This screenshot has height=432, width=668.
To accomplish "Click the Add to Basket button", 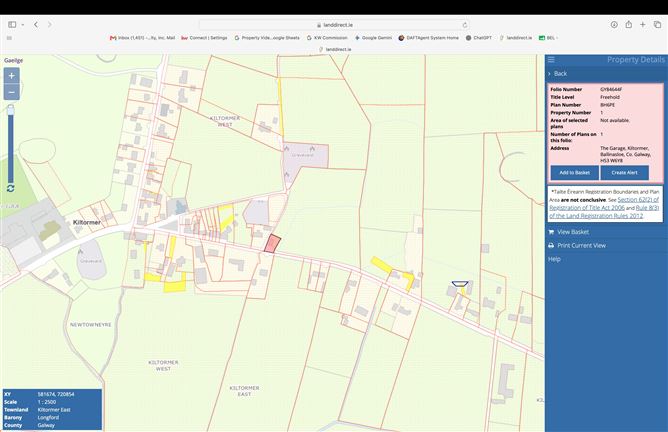I will click(574, 173).
